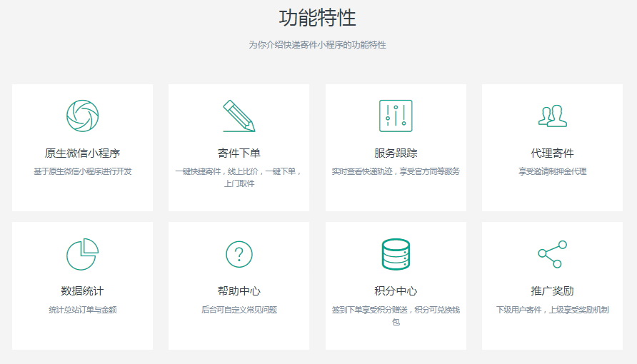Open the 代理寄件 feature title
637x364 pixels.
pyautogui.click(x=552, y=153)
